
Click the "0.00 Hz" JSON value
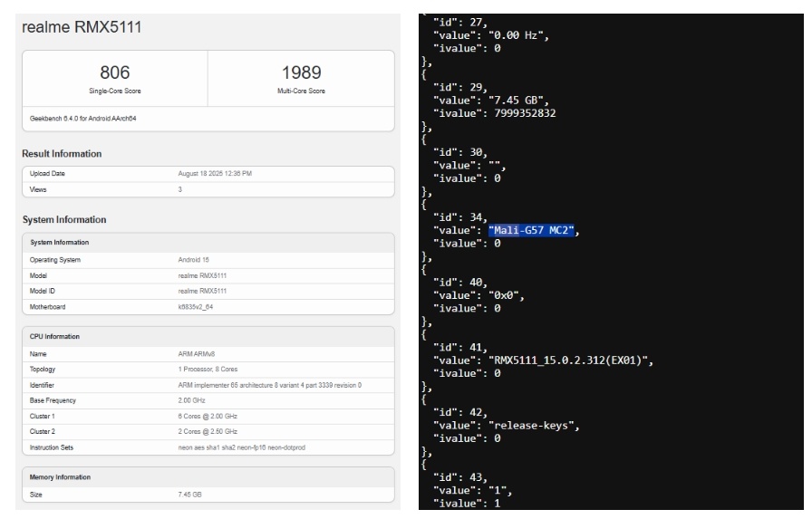point(516,35)
